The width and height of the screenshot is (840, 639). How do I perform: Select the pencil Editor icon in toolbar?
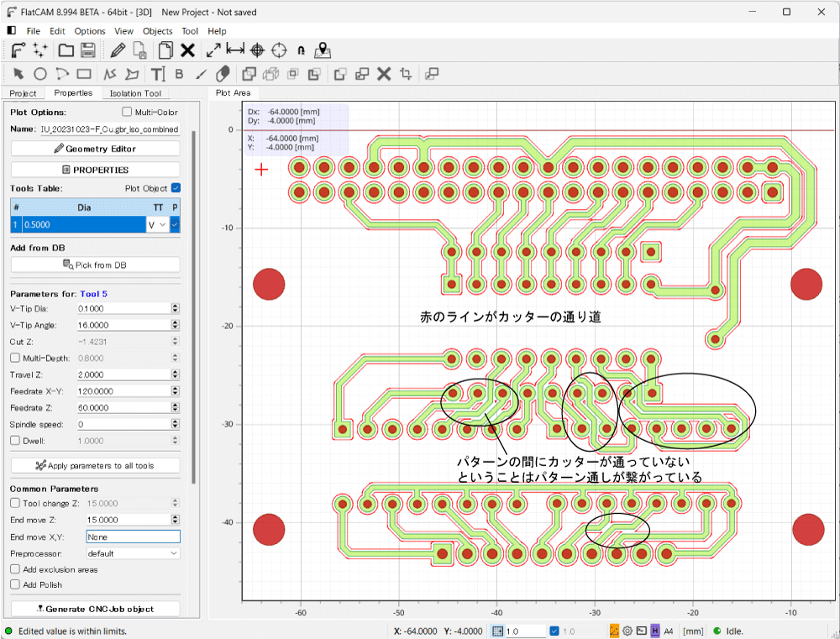[x=118, y=50]
